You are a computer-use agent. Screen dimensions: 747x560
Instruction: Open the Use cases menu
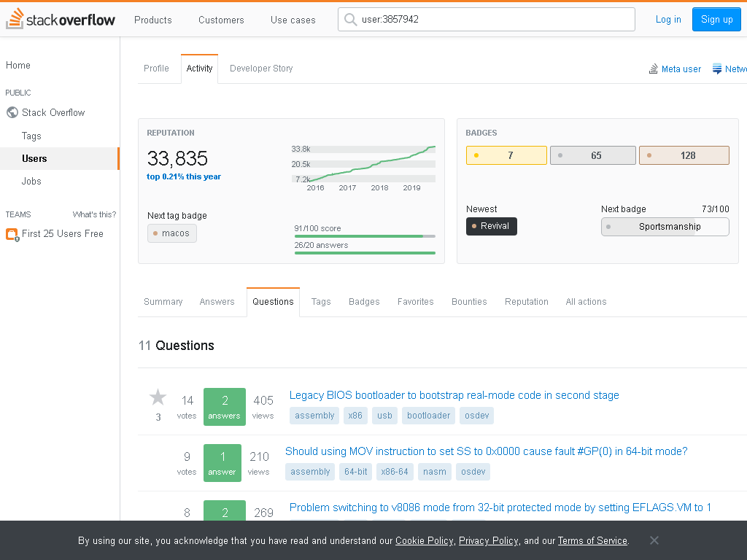click(293, 20)
